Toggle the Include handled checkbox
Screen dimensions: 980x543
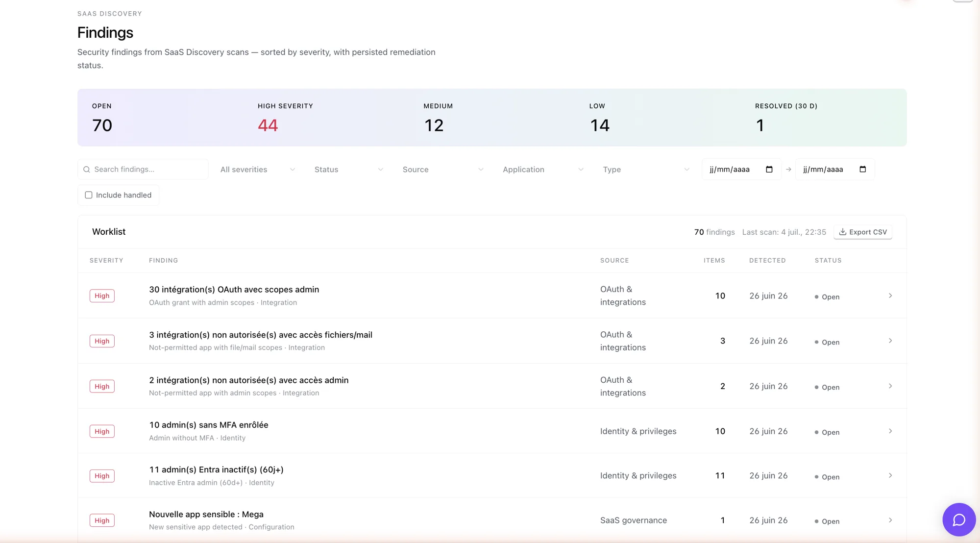click(89, 195)
